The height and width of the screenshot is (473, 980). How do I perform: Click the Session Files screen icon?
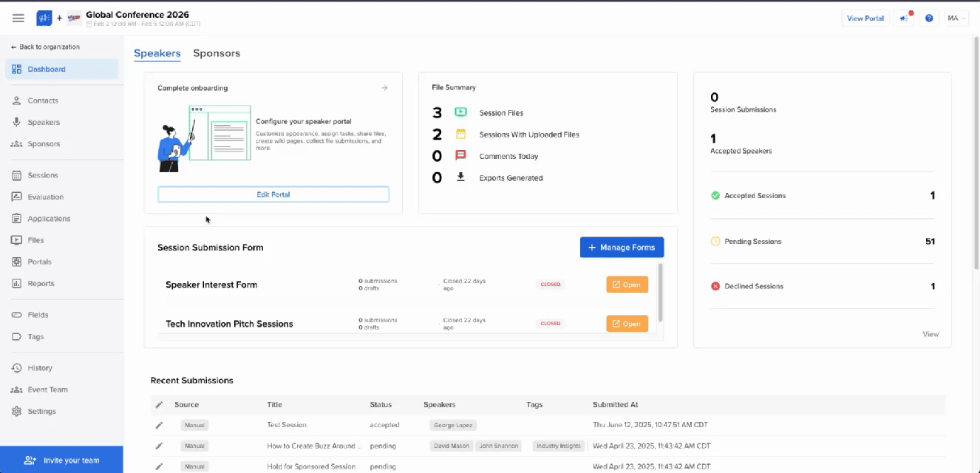460,112
